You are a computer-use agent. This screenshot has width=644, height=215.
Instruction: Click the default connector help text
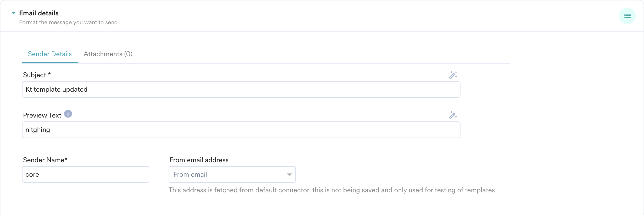(x=332, y=190)
